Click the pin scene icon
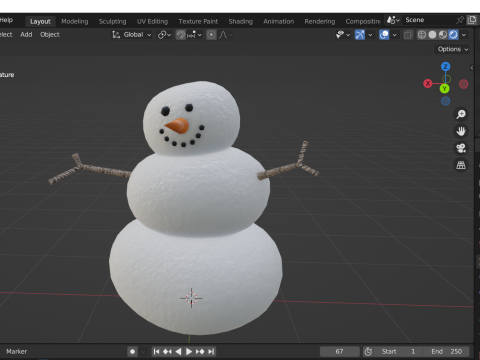This screenshot has height=360, width=480. tap(460, 20)
